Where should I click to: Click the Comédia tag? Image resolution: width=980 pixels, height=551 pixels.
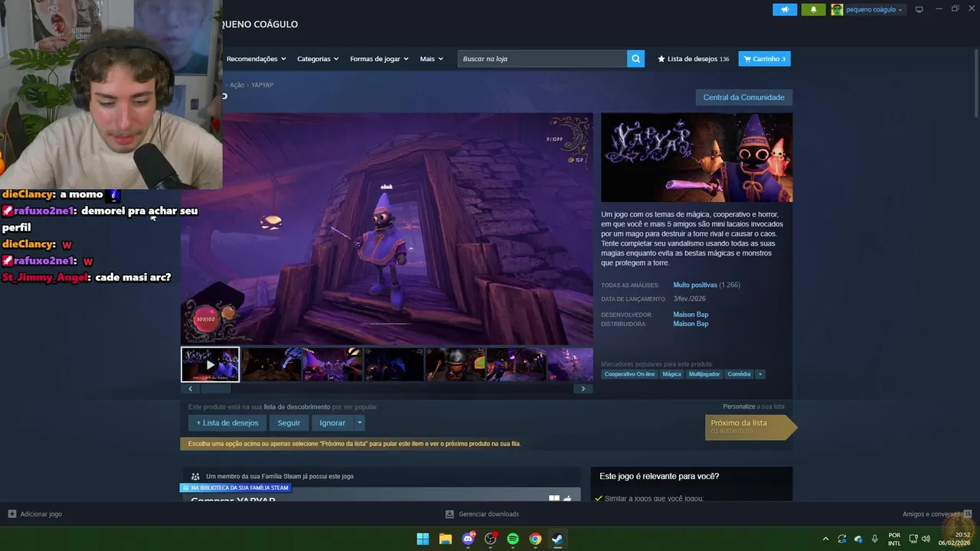[x=739, y=374]
